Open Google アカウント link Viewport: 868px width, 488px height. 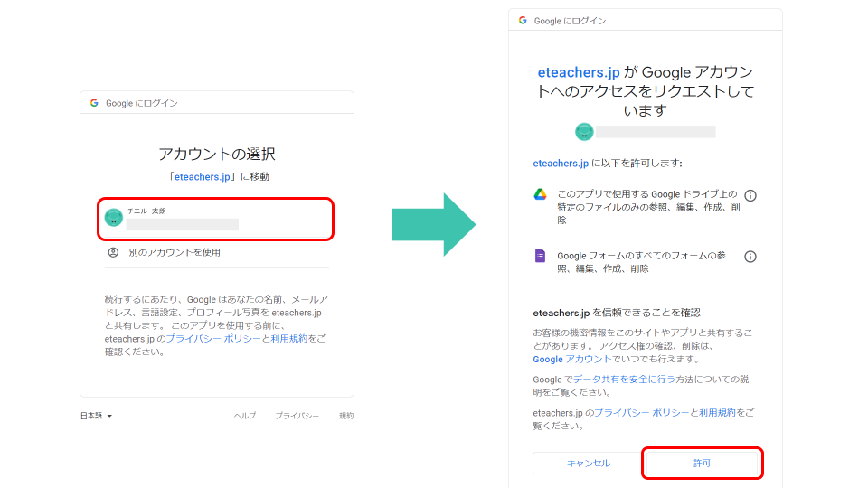point(571,359)
